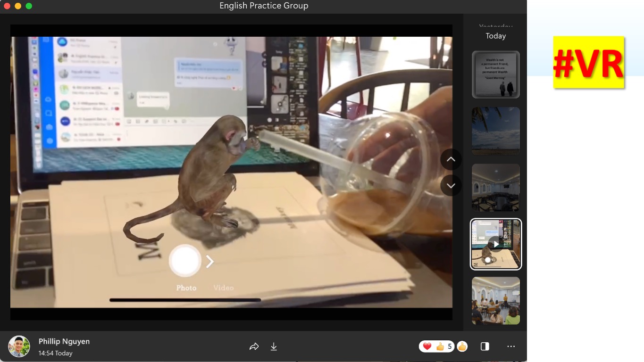This screenshot has width=644, height=362.
Task: Toggle the thumbnail sidebar panel
Action: pyautogui.click(x=485, y=346)
